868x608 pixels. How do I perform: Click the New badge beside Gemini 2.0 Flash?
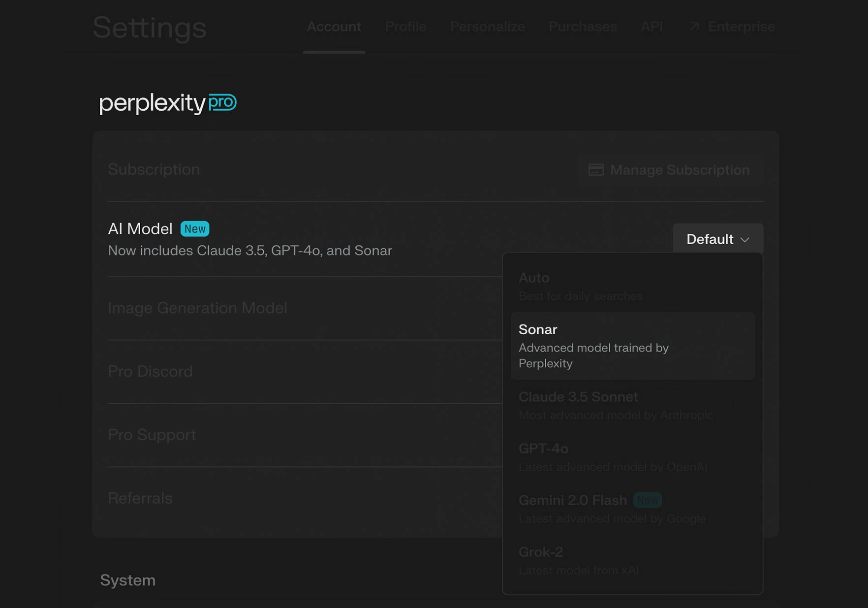(648, 500)
